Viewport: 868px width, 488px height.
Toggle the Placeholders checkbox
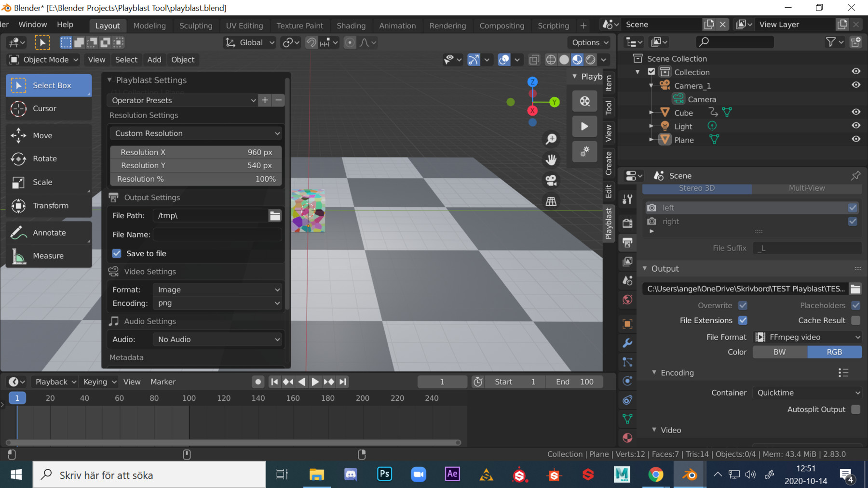click(x=856, y=305)
